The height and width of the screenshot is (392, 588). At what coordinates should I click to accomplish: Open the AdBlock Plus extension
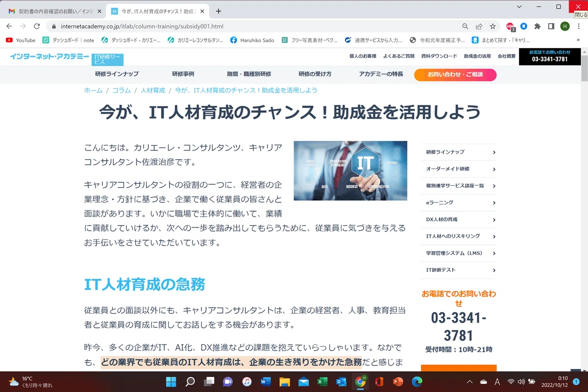point(510,26)
